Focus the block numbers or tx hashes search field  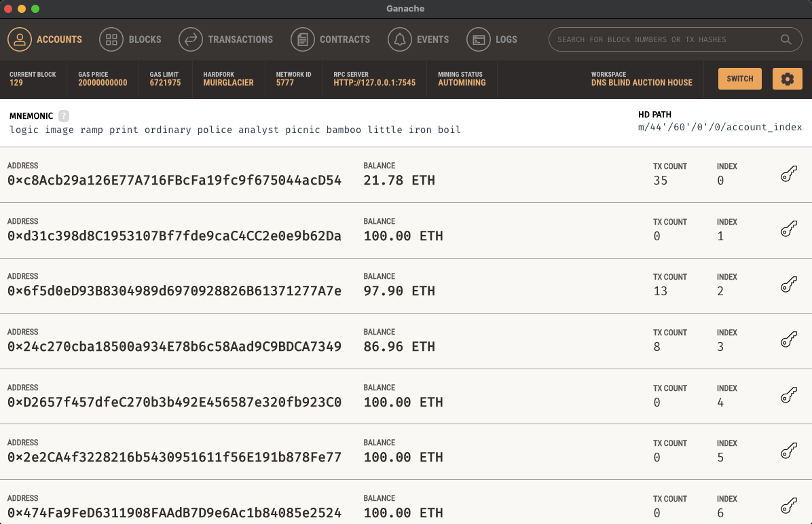(x=676, y=39)
